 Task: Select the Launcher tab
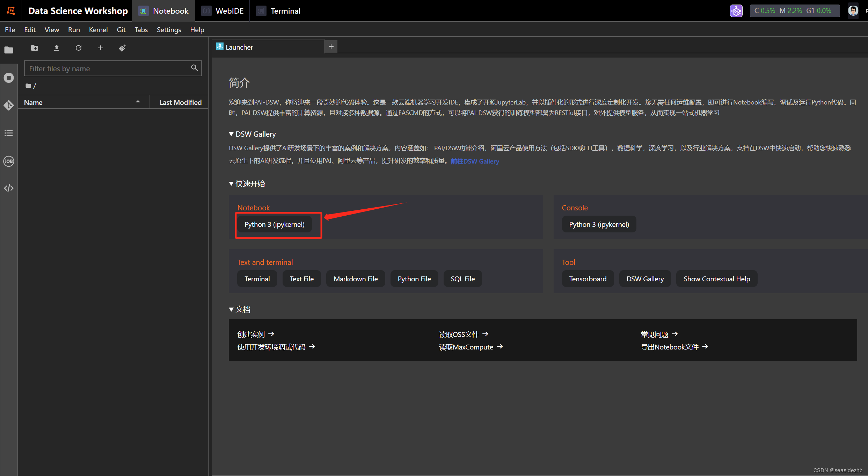(x=268, y=47)
